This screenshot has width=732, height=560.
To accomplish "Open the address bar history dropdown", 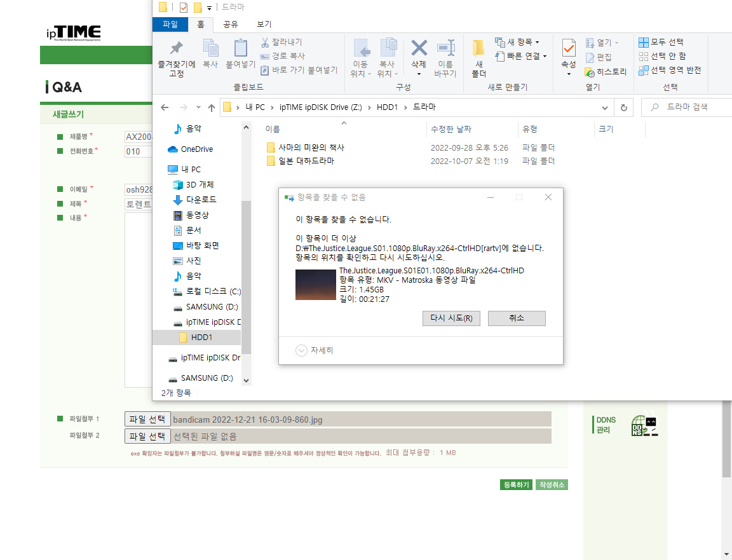I will (x=604, y=107).
